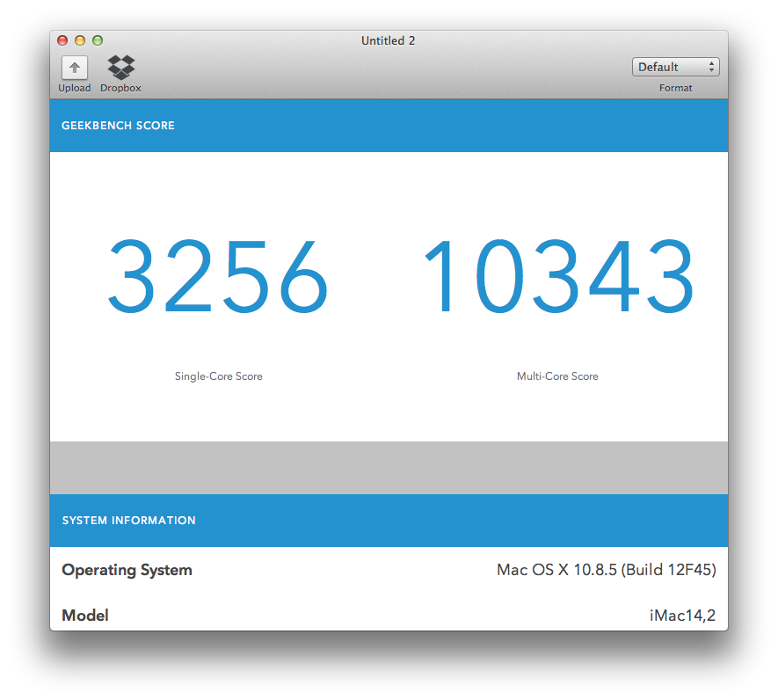Close the Untitled 2 window

click(62, 40)
